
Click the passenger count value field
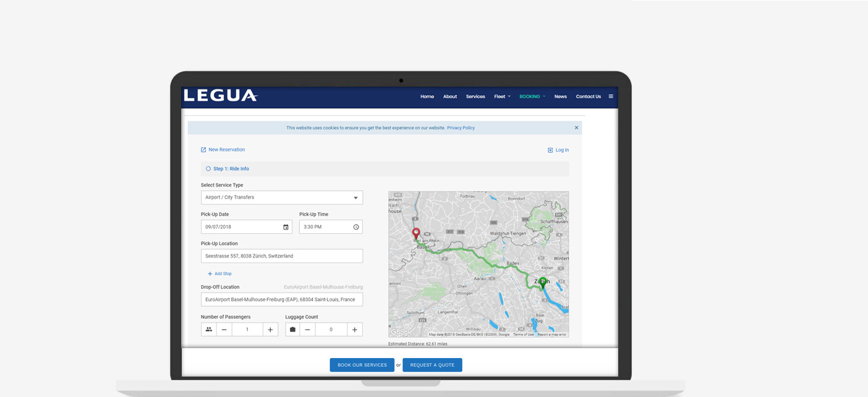(x=247, y=330)
